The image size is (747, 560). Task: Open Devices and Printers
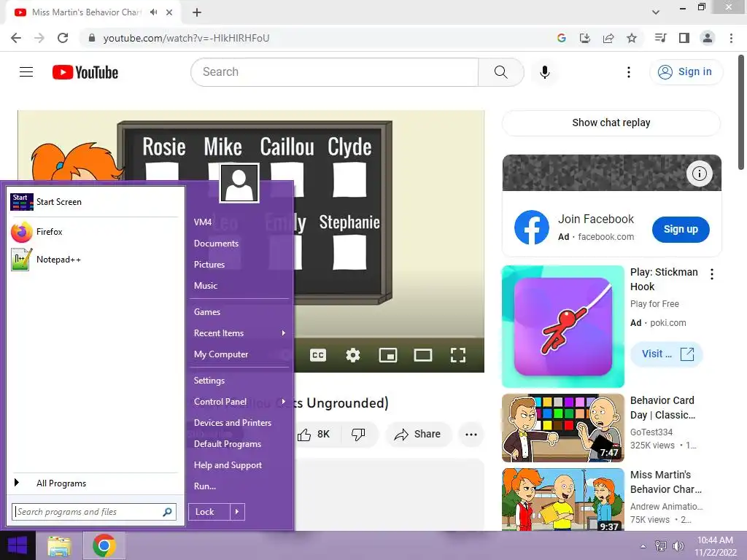(x=233, y=423)
